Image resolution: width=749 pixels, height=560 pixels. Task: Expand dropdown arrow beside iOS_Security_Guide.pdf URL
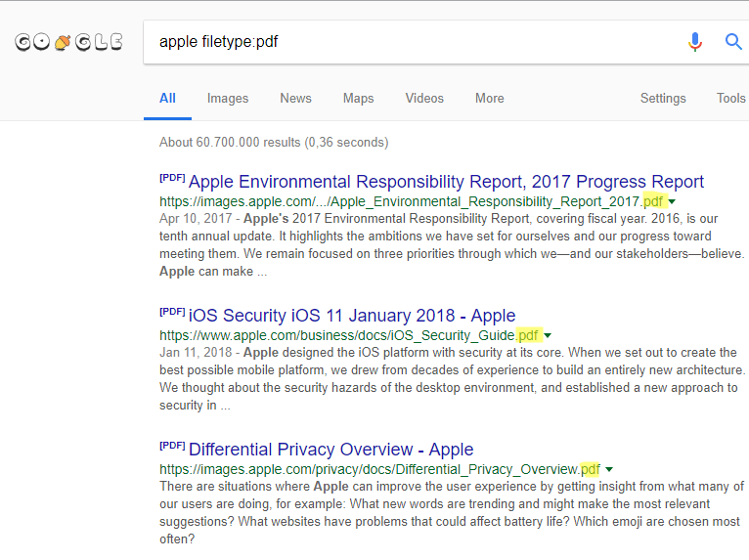pos(548,335)
